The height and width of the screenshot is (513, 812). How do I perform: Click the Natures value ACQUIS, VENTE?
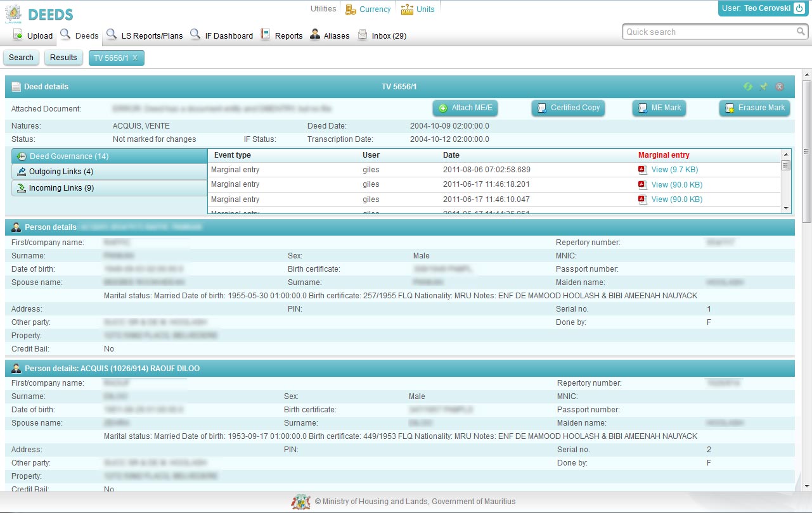coord(141,126)
